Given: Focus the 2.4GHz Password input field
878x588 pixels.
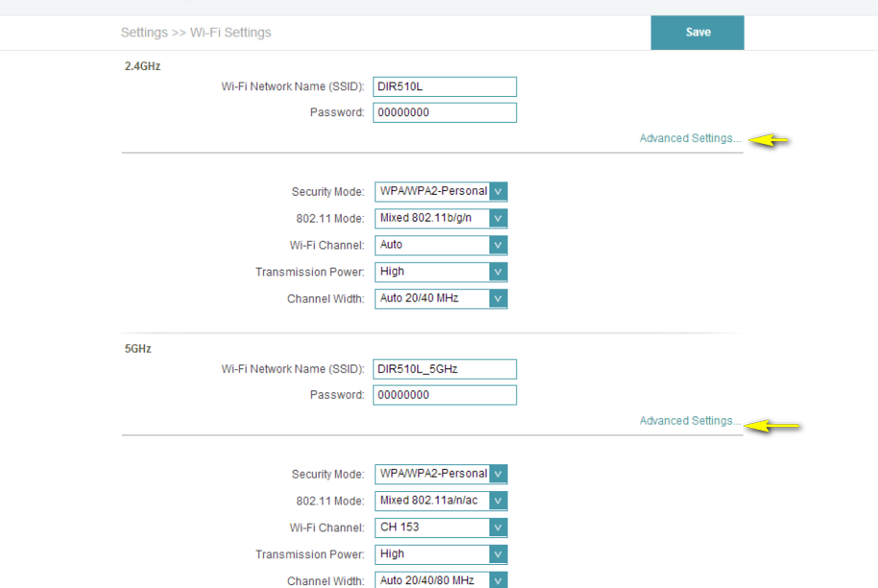Looking at the screenshot, I should [444, 113].
